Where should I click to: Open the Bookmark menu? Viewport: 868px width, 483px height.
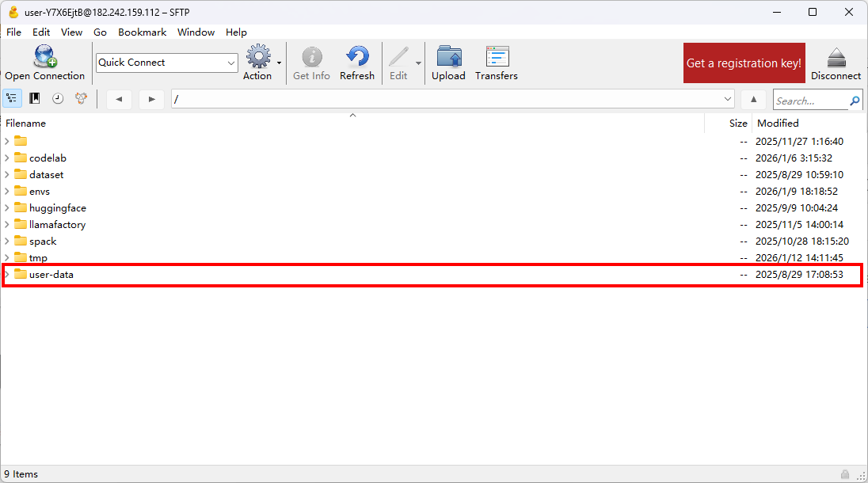[142, 32]
